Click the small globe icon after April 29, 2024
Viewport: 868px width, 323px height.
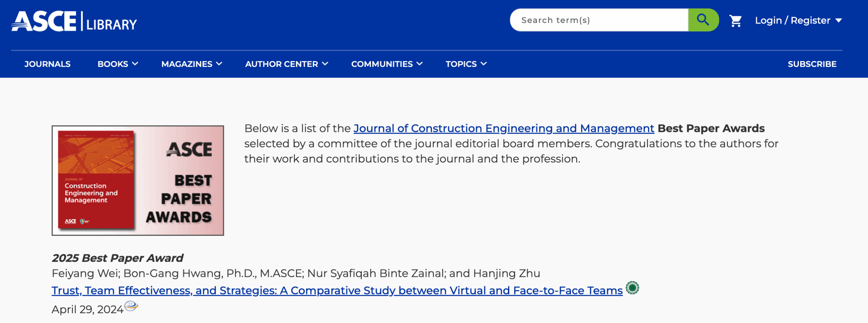(x=131, y=306)
